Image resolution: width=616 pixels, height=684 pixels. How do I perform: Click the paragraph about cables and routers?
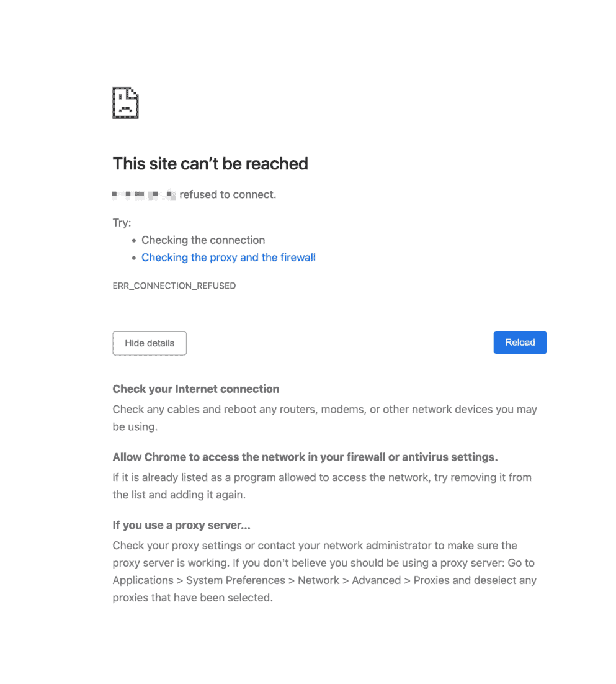coord(325,418)
